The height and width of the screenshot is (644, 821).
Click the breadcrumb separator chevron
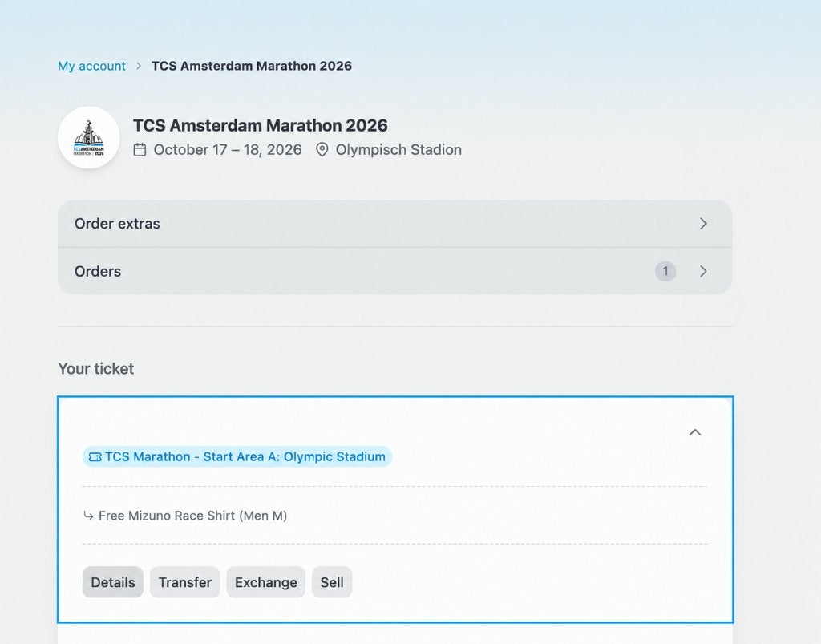click(139, 66)
